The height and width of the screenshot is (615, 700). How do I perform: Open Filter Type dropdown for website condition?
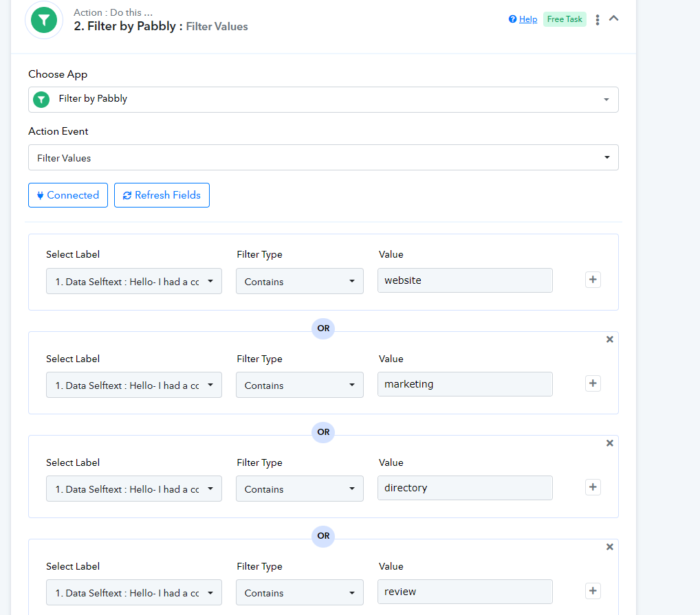(300, 281)
